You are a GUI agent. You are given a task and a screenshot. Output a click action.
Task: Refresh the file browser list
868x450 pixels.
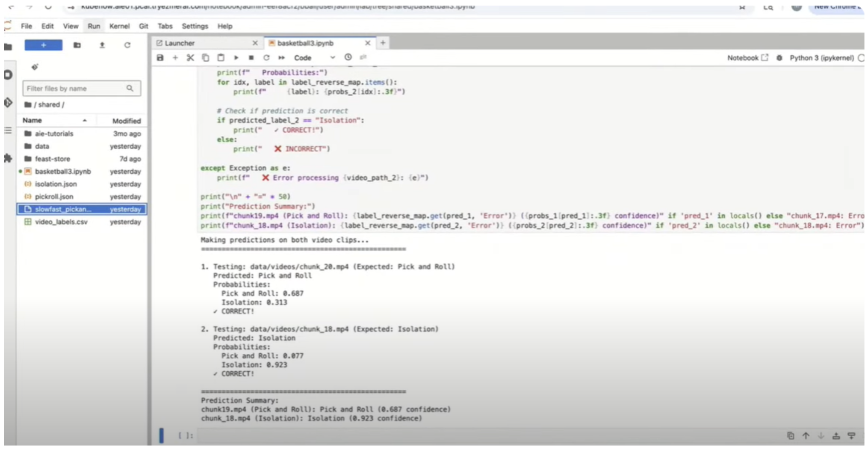pyautogui.click(x=127, y=45)
